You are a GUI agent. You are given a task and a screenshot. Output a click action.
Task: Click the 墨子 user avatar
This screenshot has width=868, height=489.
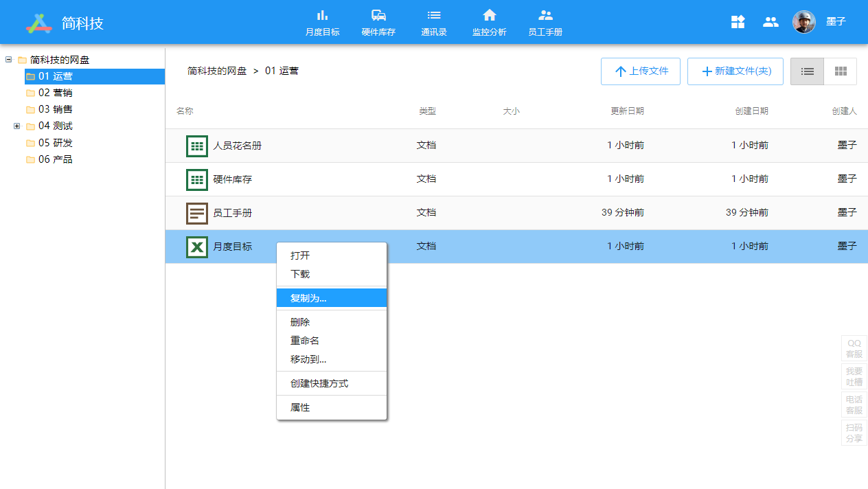803,22
